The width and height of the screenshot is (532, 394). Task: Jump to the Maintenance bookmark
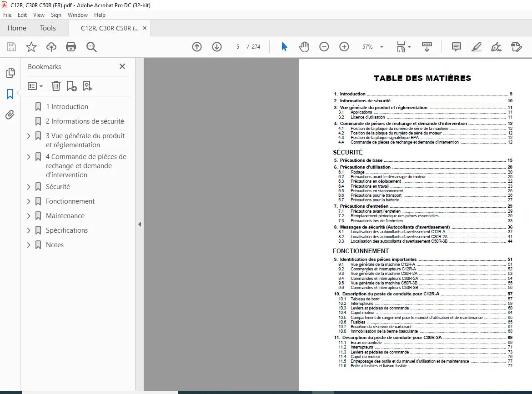pos(65,216)
